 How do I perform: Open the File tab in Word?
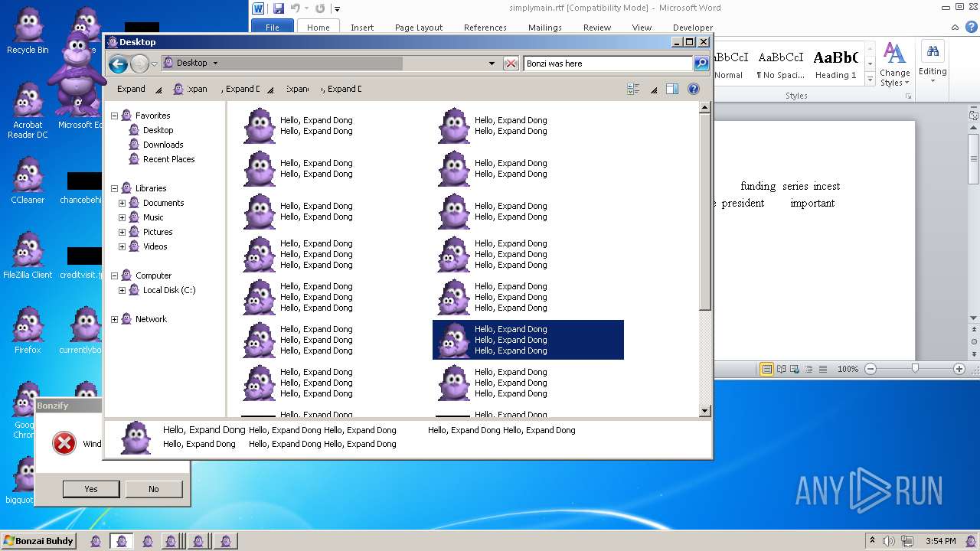coord(272,27)
